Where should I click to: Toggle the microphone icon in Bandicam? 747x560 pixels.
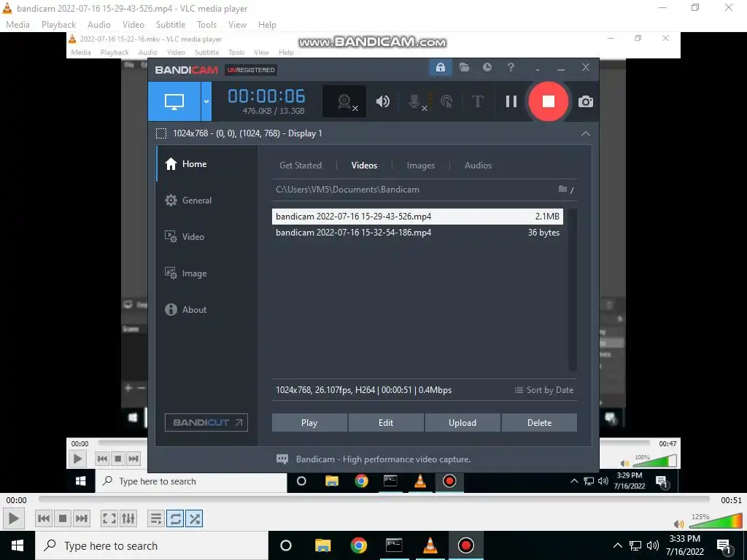tap(415, 101)
